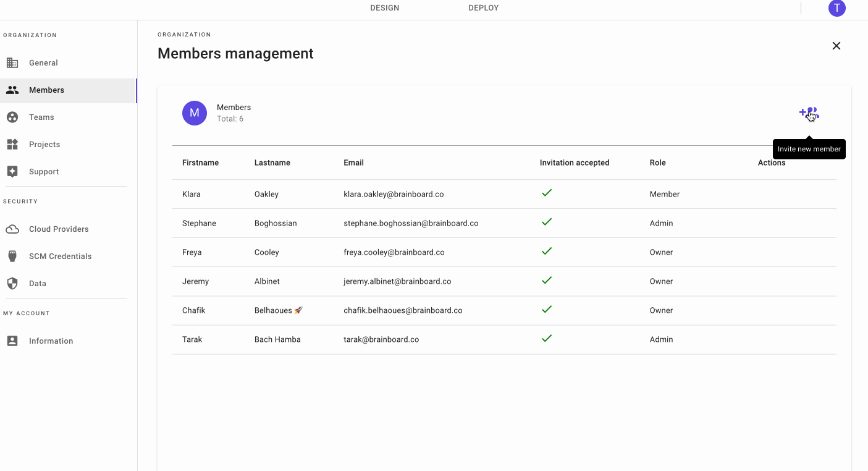Click the General building icon in sidebar
Image resolution: width=868 pixels, height=471 pixels.
(12, 62)
